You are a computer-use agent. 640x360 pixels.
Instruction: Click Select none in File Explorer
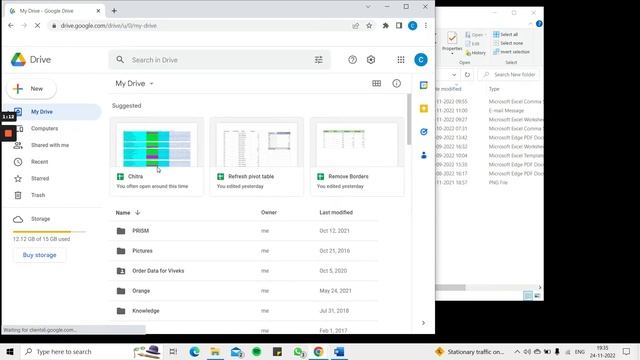click(508, 43)
